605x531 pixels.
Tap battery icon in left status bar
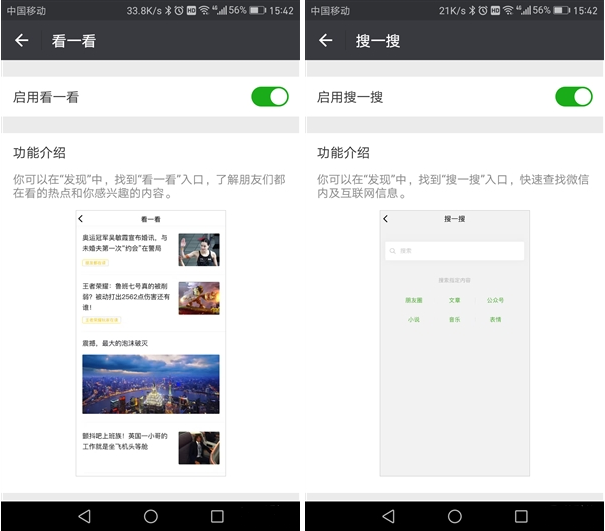click(258, 10)
